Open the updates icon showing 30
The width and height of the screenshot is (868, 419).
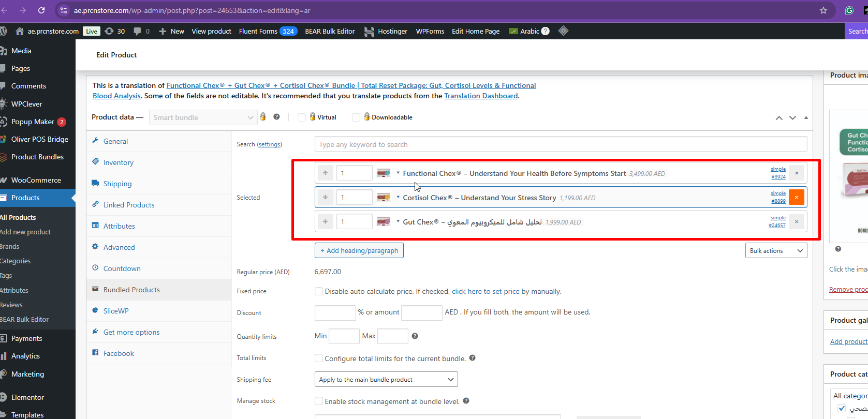coord(114,31)
